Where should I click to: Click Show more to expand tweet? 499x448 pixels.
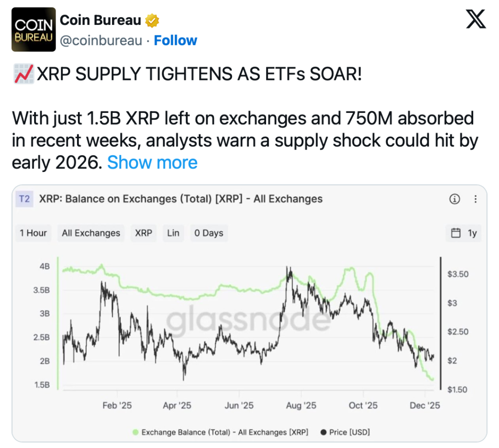click(152, 162)
